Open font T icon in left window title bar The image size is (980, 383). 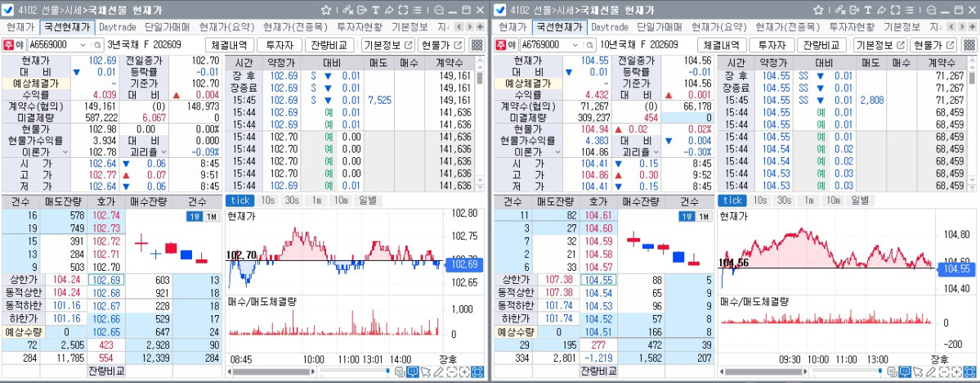coord(376,10)
